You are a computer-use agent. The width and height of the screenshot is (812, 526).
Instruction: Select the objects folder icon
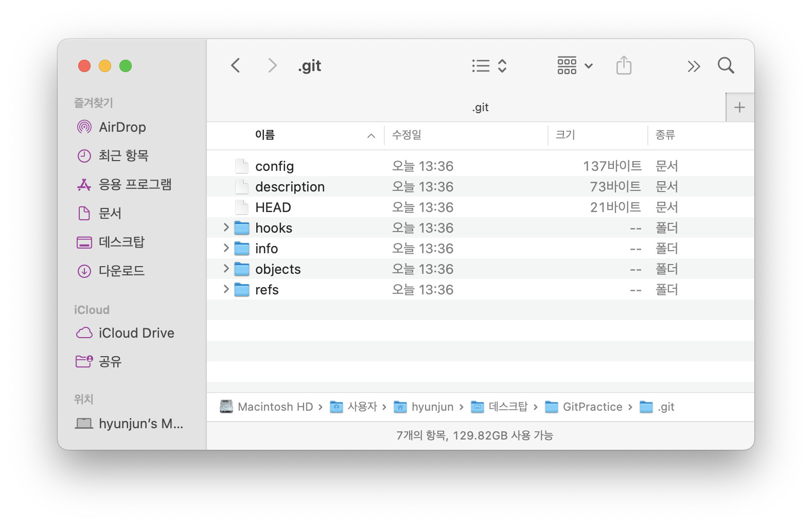click(x=242, y=269)
